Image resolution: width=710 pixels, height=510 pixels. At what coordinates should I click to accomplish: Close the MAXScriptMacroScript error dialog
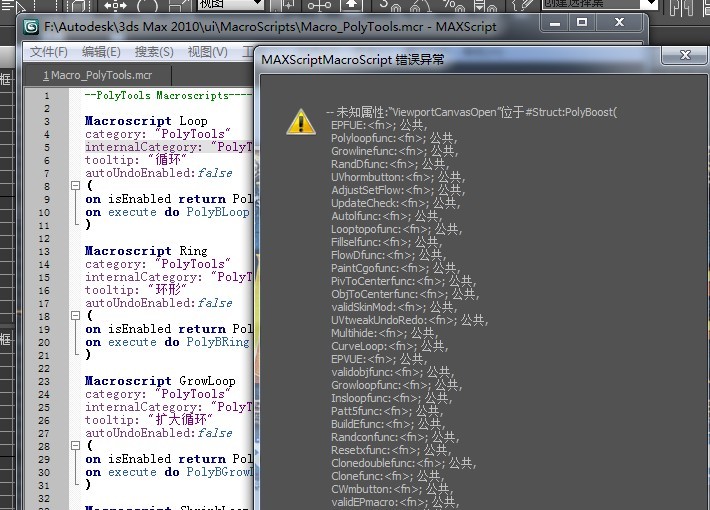685,55
